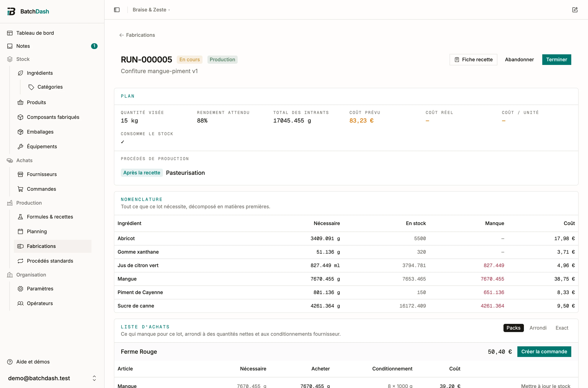Collapse the Stock section
The width and height of the screenshot is (588, 388).
tap(52, 59)
